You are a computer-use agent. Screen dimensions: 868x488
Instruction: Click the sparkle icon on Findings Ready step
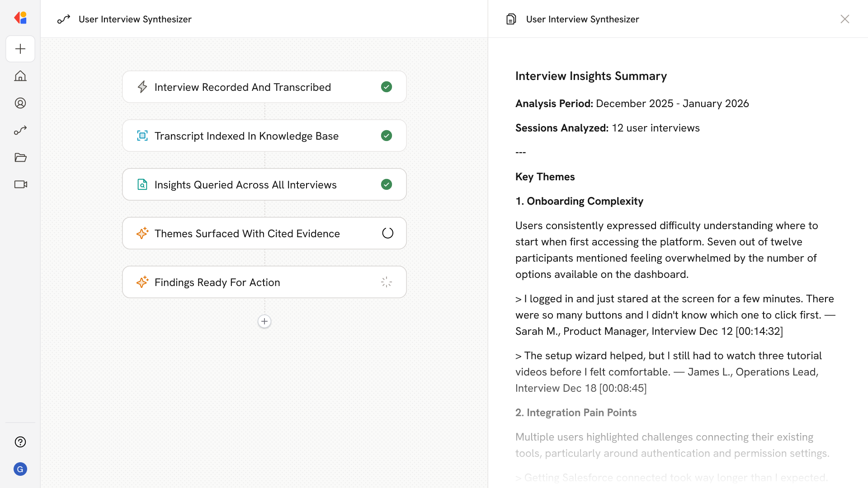coord(142,282)
